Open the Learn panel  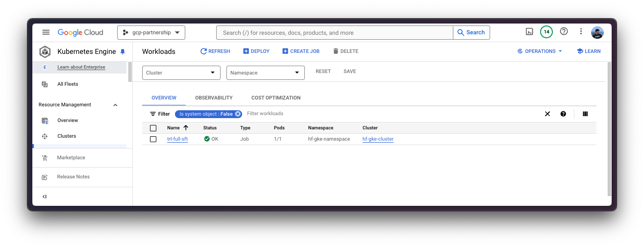coord(589,51)
